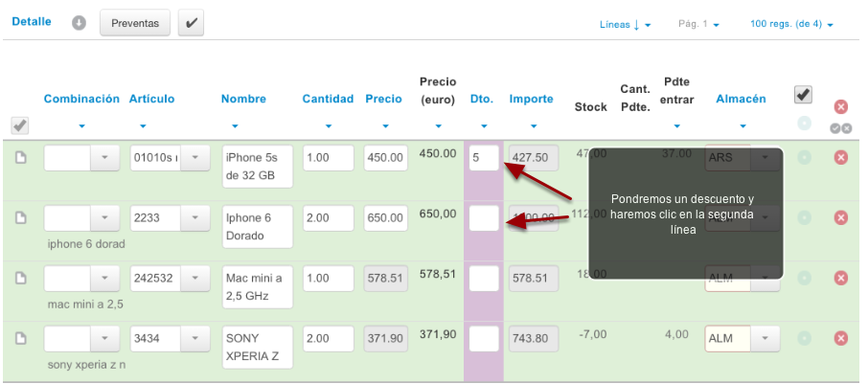Click the pale circle icon in the Mac mini row

804,278
